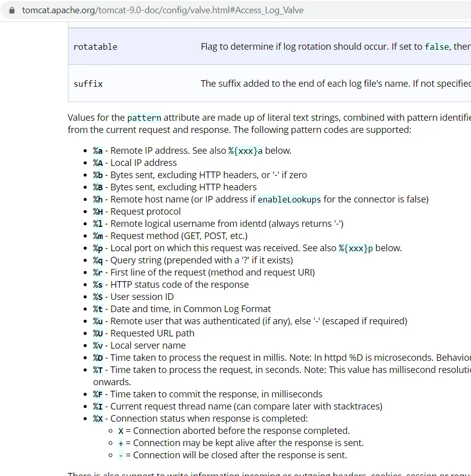Click the URL in the address bar
The height and width of the screenshot is (476, 471).
tap(163, 10)
